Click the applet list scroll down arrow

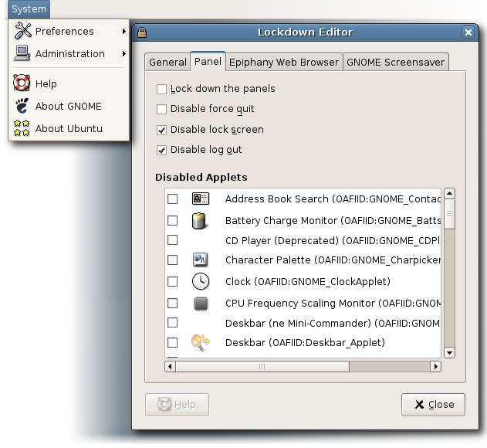[450, 353]
